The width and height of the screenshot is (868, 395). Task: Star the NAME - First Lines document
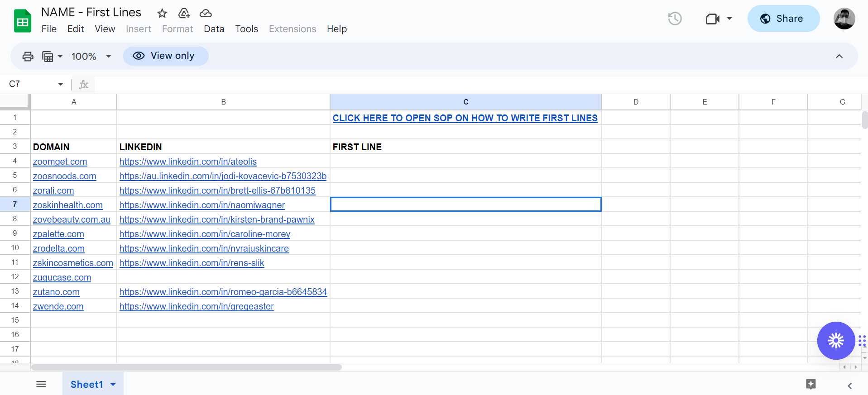tap(162, 13)
